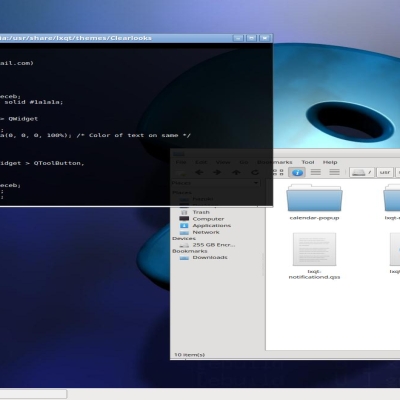The image size is (400, 400).
Task: Open the Tool menu in file manager
Action: [308, 162]
